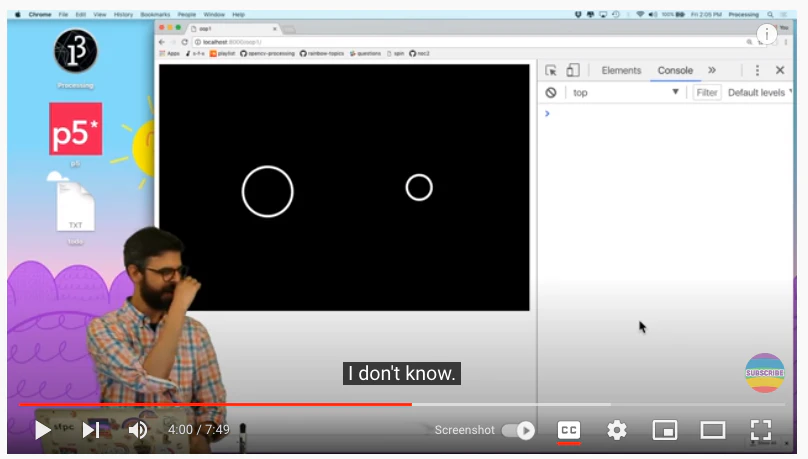Click the blue console prompt arrow
The image size is (808, 459).
pyautogui.click(x=547, y=113)
